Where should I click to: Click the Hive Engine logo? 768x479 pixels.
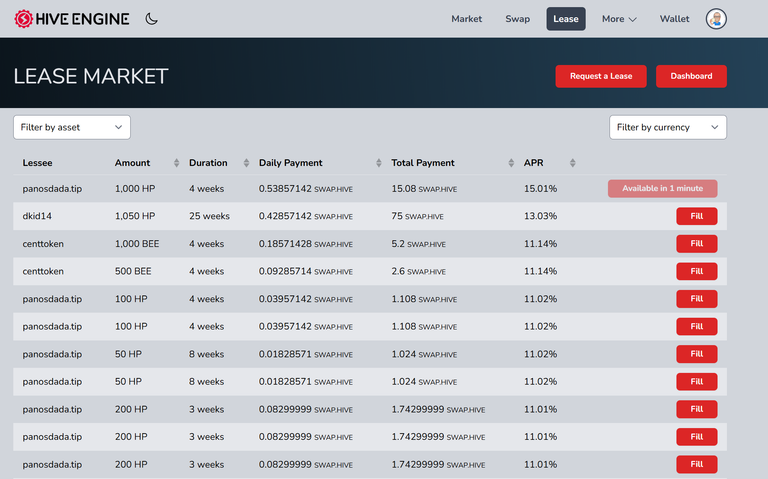point(72,19)
